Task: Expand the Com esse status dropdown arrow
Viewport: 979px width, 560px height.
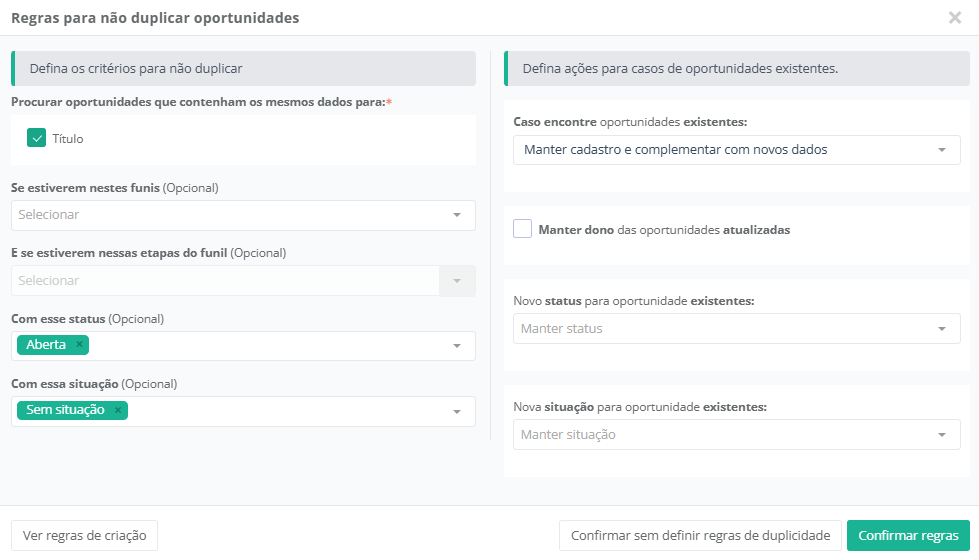Action: tap(457, 346)
